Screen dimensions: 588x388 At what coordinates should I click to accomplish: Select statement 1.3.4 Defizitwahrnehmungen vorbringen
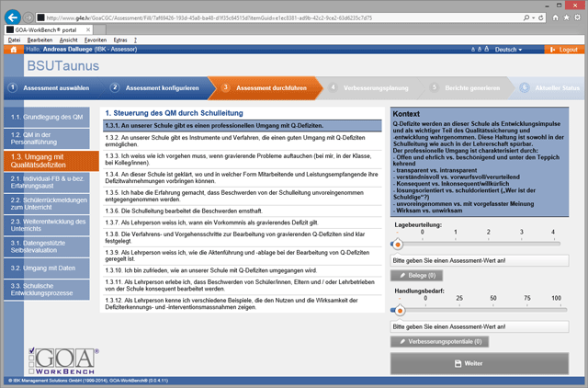coord(243,177)
